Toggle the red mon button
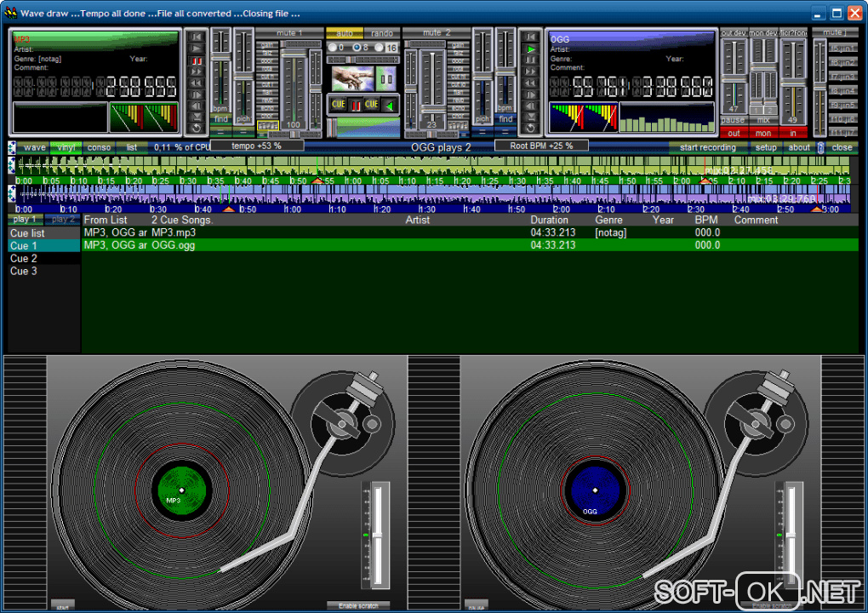868x613 pixels. 763,133
